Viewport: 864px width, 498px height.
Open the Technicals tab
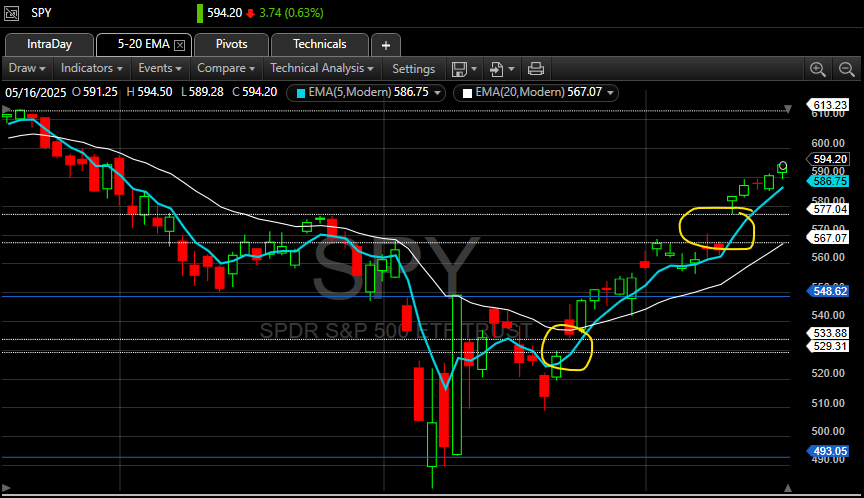pyautogui.click(x=320, y=44)
